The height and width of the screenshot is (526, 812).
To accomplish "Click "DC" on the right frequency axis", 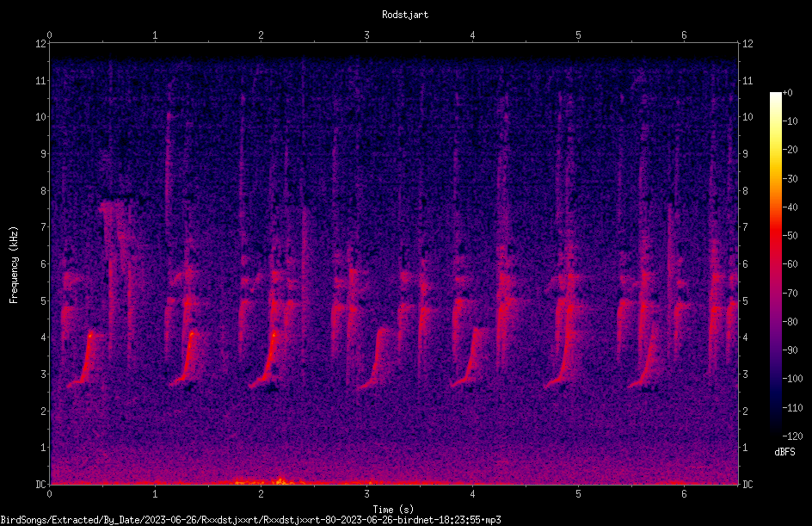I will (747, 484).
